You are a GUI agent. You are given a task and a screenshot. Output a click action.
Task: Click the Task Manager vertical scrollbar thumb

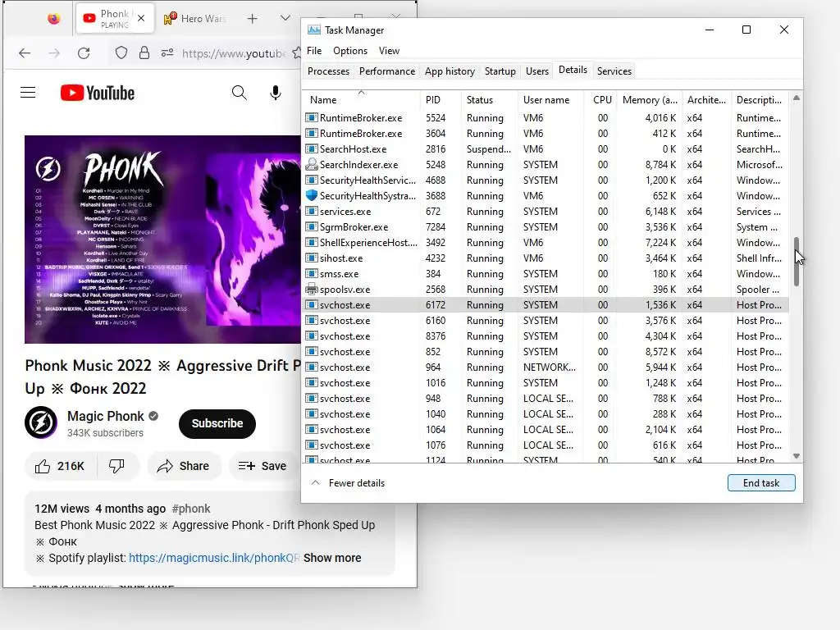coord(796,262)
